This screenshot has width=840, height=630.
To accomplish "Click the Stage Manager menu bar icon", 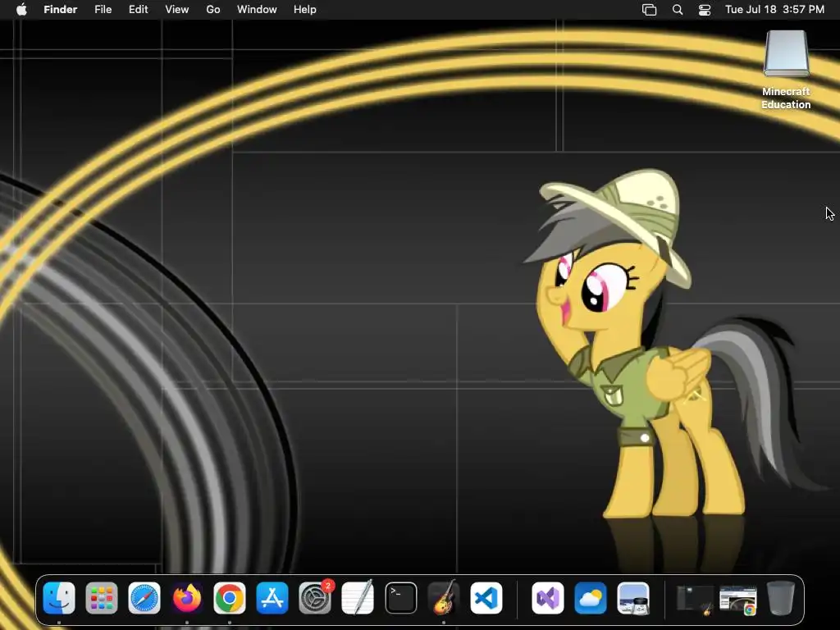I will pos(650,10).
